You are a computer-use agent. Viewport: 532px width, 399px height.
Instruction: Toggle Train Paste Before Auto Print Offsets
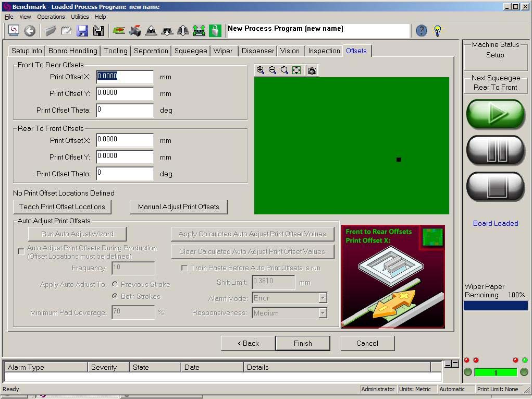tap(184, 268)
